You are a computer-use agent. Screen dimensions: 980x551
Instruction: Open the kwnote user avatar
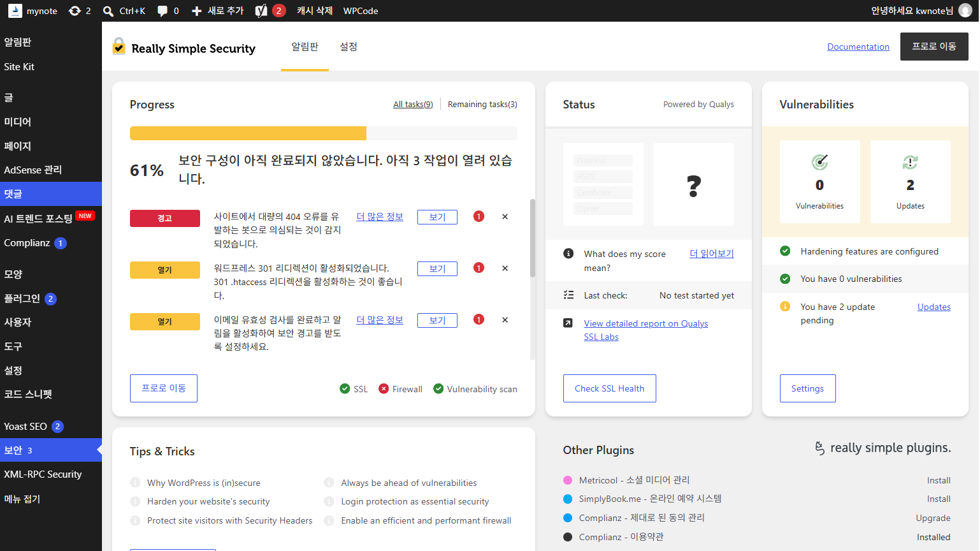(965, 11)
